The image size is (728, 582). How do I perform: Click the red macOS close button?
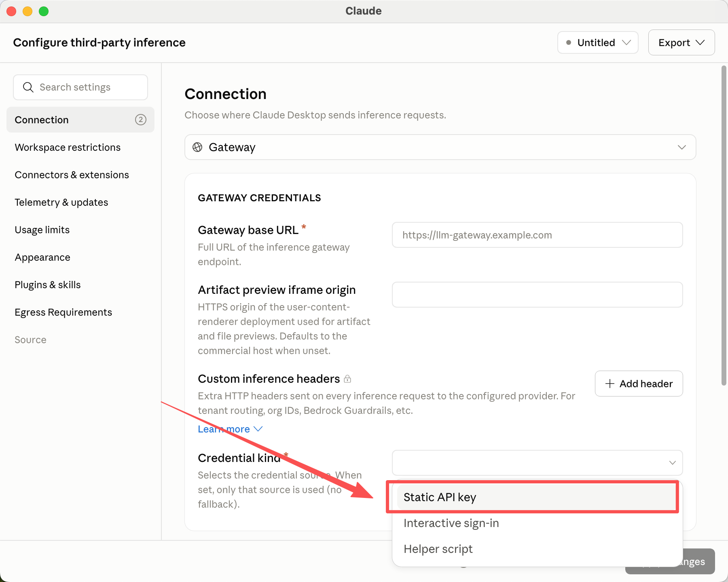tap(11, 11)
